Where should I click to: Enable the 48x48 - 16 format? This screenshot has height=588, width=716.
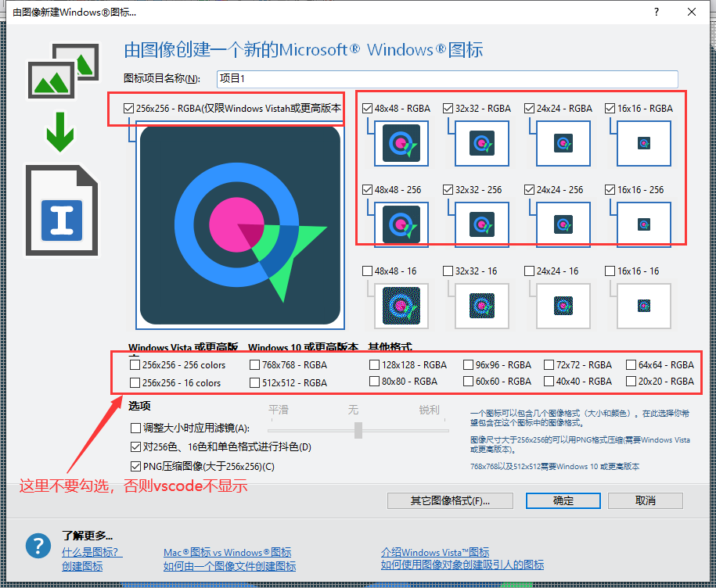(367, 271)
